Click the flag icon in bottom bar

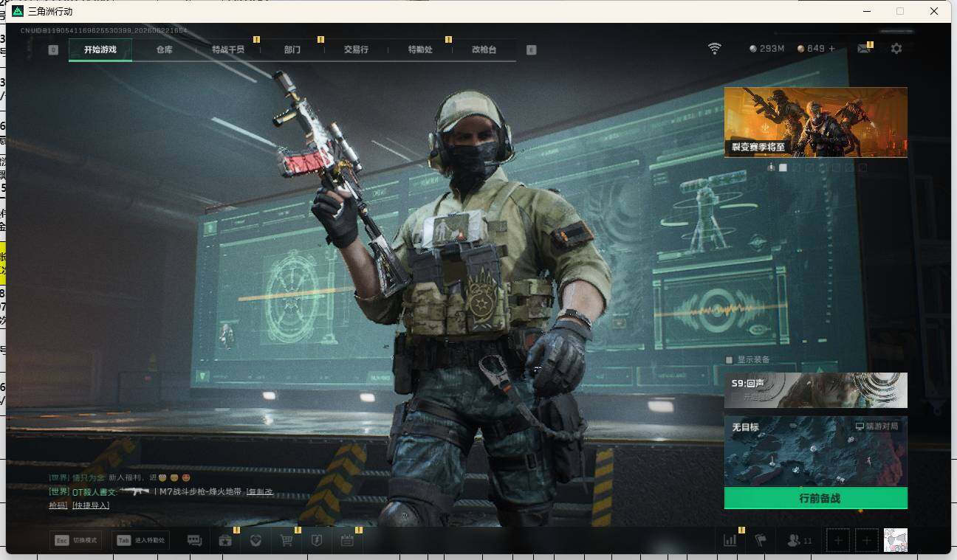click(761, 541)
